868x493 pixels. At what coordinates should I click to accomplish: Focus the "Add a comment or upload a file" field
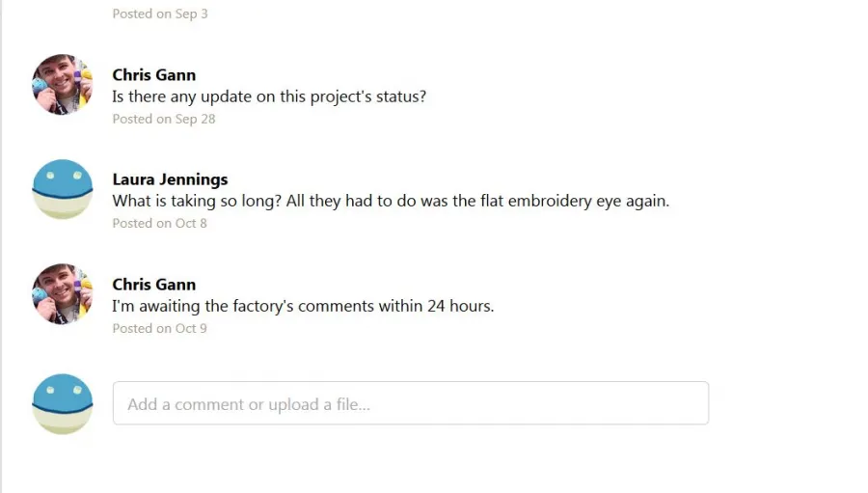pos(410,403)
